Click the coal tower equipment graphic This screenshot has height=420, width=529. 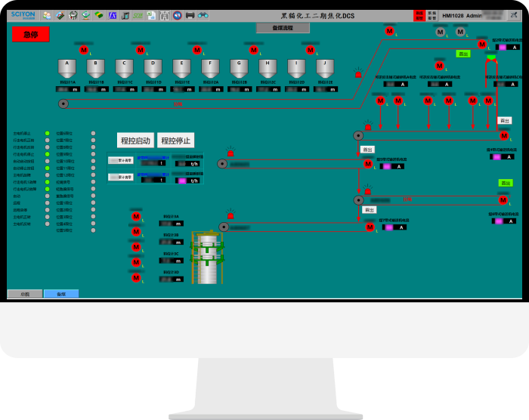[x=207, y=258]
